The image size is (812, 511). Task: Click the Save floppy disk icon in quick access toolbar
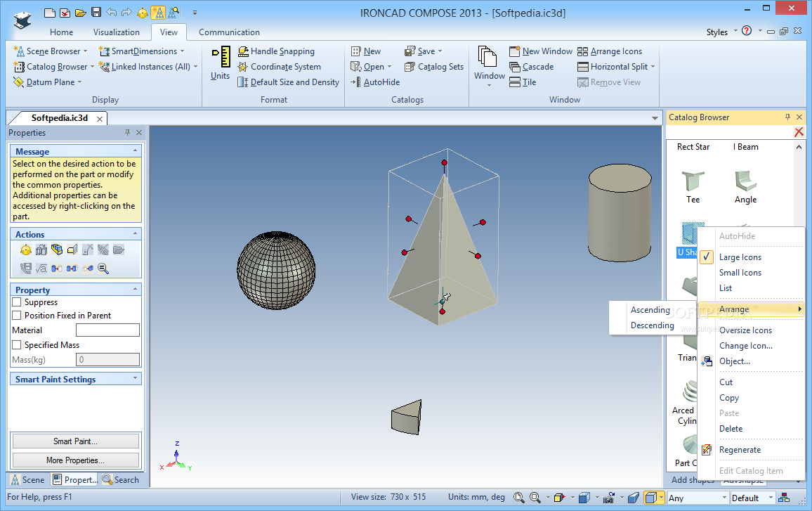tap(96, 13)
